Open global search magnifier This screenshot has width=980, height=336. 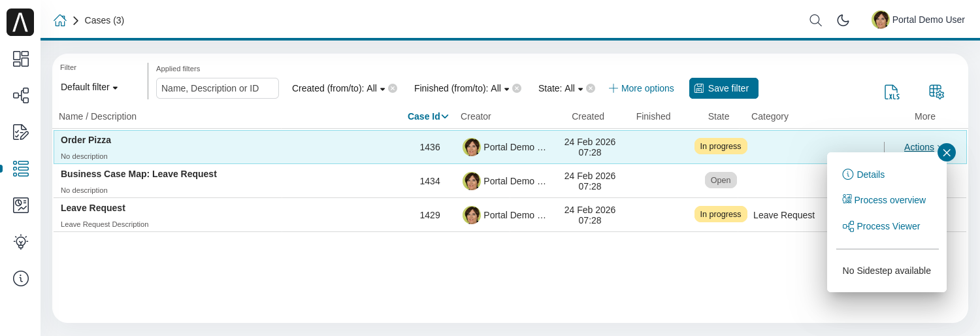point(815,20)
